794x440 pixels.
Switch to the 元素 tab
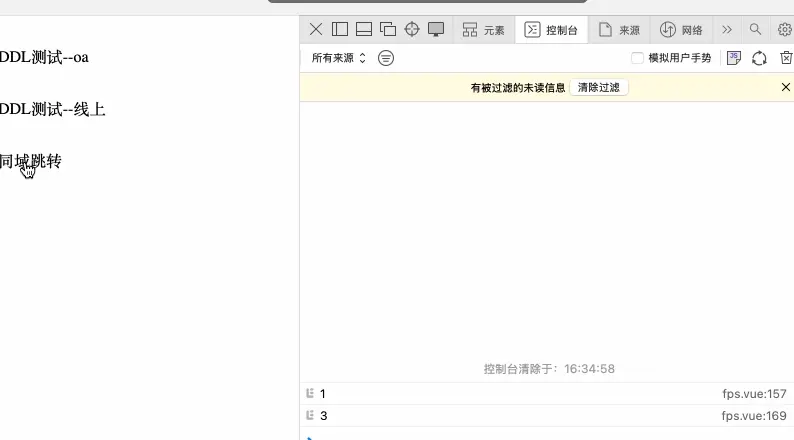tap(484, 30)
